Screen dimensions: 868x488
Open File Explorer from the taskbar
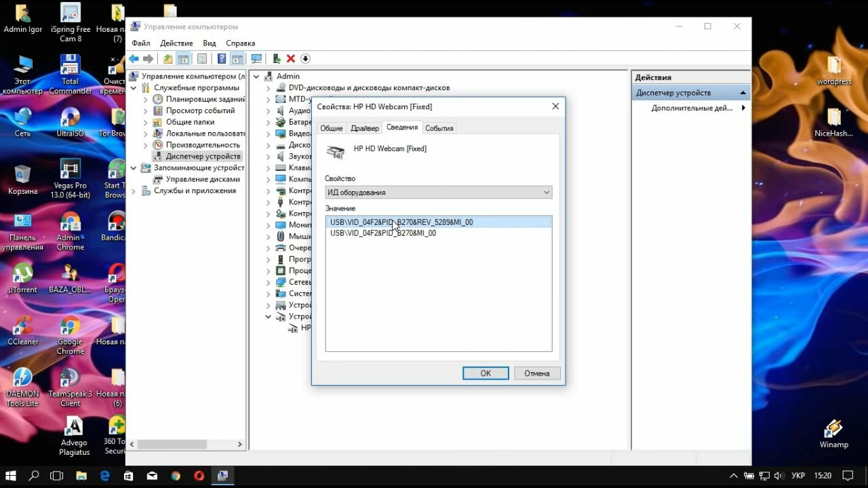tap(81, 476)
